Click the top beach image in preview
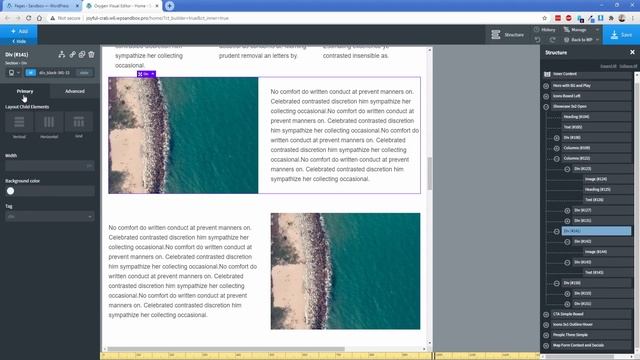640x360 pixels. pyautogui.click(x=183, y=136)
